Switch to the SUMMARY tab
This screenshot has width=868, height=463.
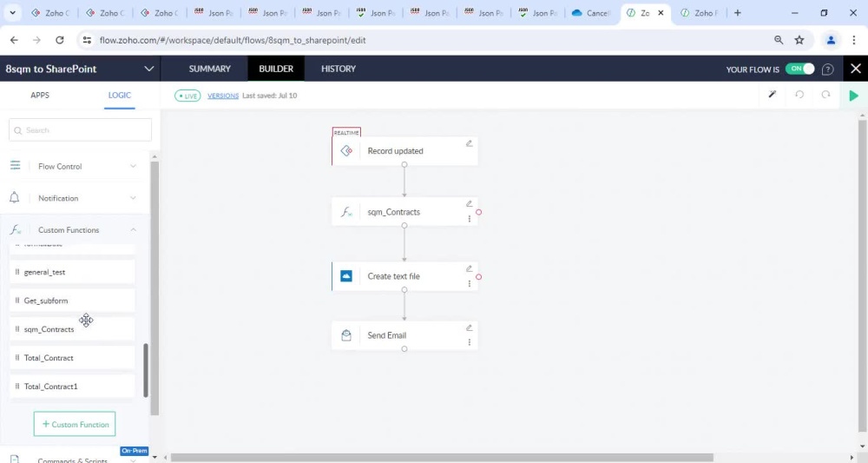click(209, 69)
